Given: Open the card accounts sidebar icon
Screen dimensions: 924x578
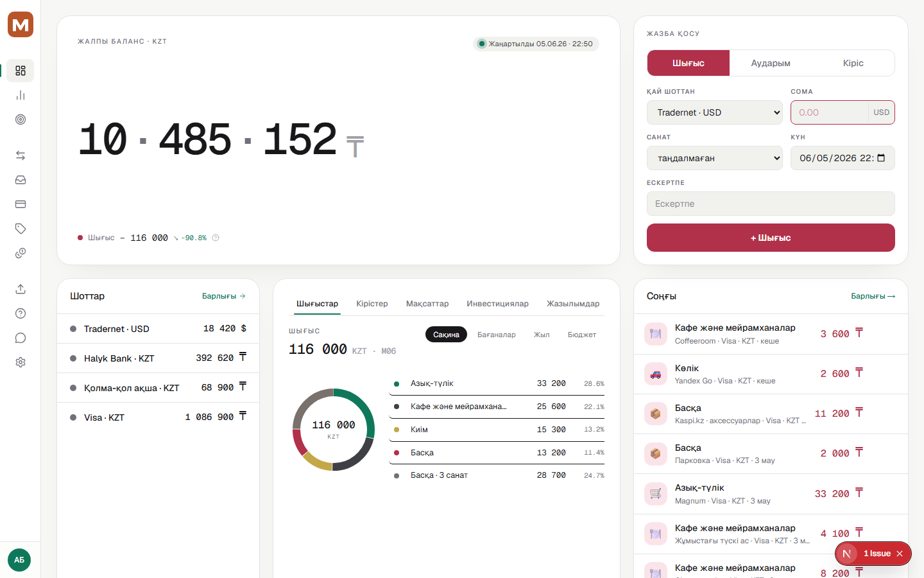Looking at the screenshot, I should coord(21,204).
